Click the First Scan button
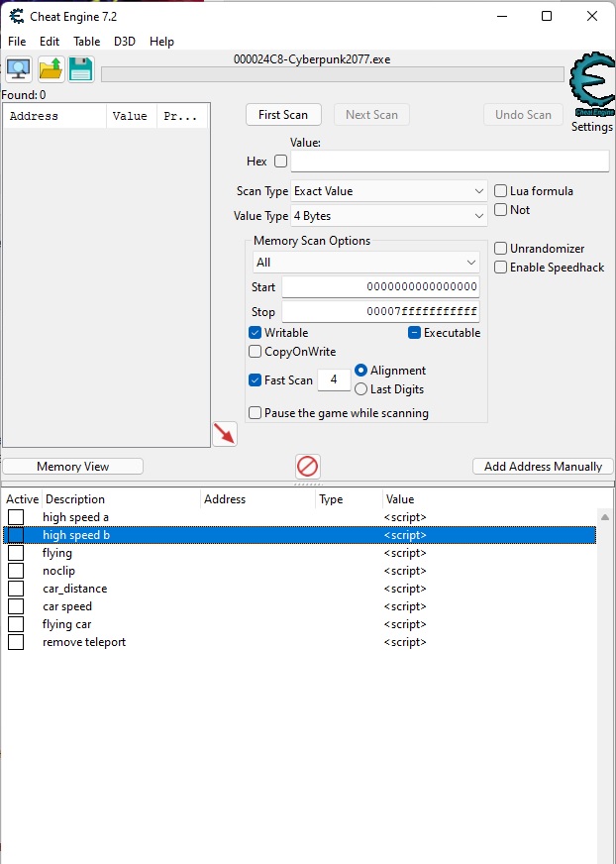616x864 pixels. click(283, 115)
